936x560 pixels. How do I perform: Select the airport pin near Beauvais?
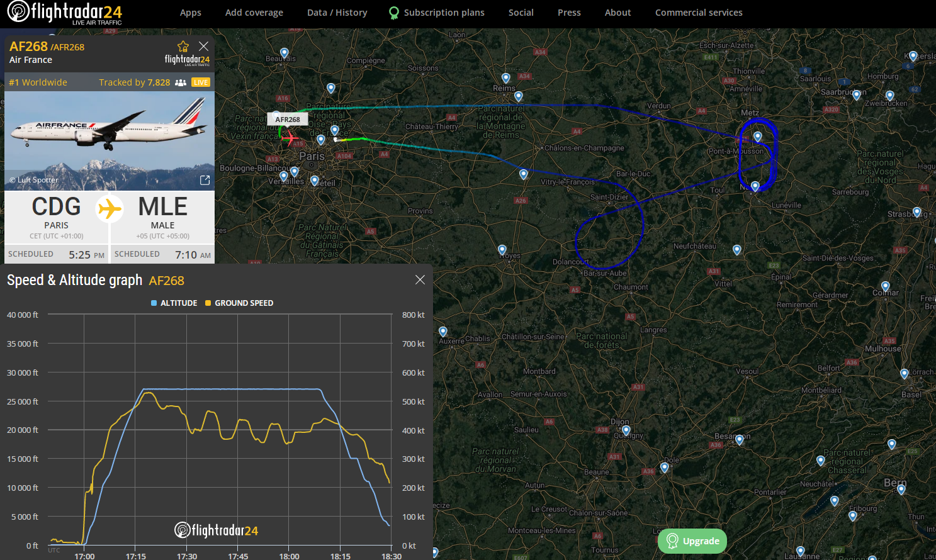pos(285,53)
